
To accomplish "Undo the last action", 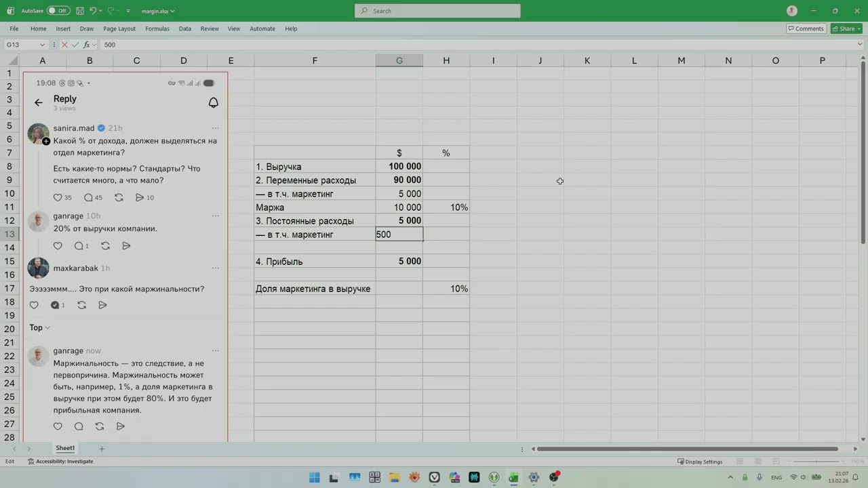I will coord(93,11).
